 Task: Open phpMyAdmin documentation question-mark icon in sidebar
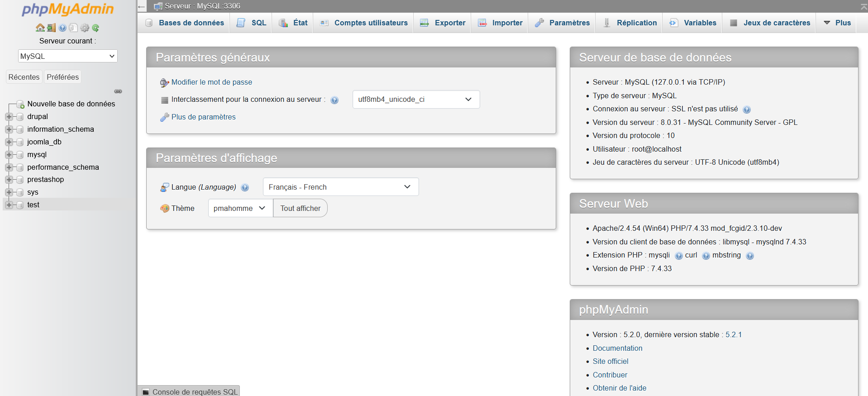point(62,28)
